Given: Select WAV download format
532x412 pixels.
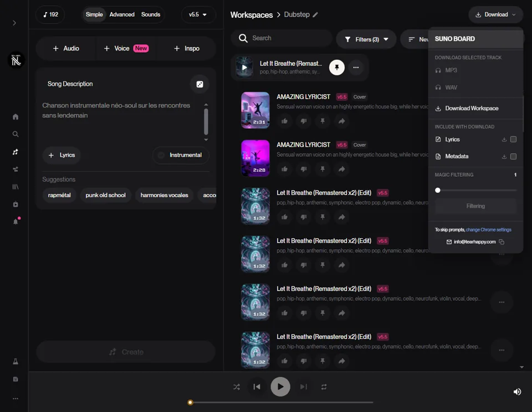Looking at the screenshot, I should tap(475, 87).
